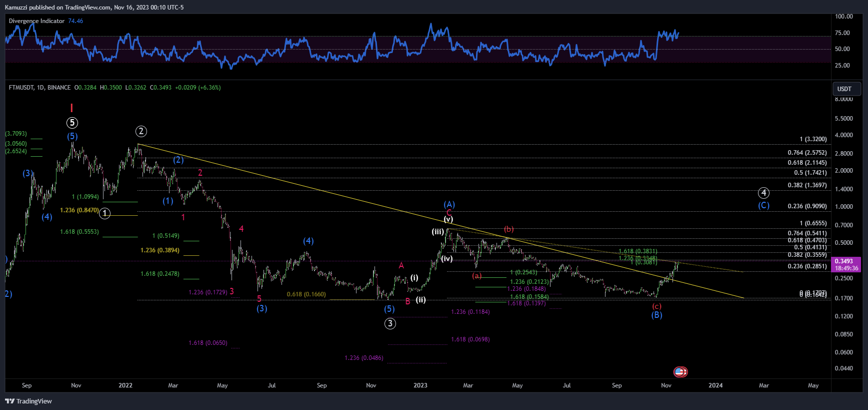Select the red (a) wave label

[477, 276]
